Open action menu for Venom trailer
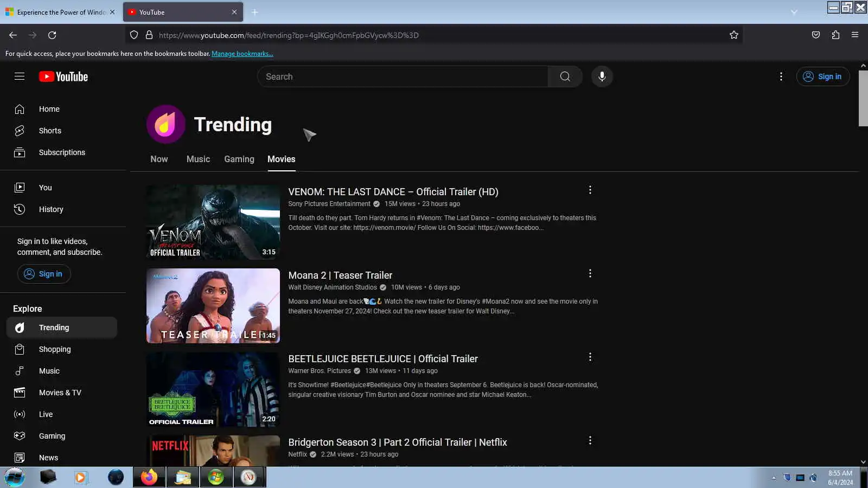868x488 pixels. click(590, 190)
